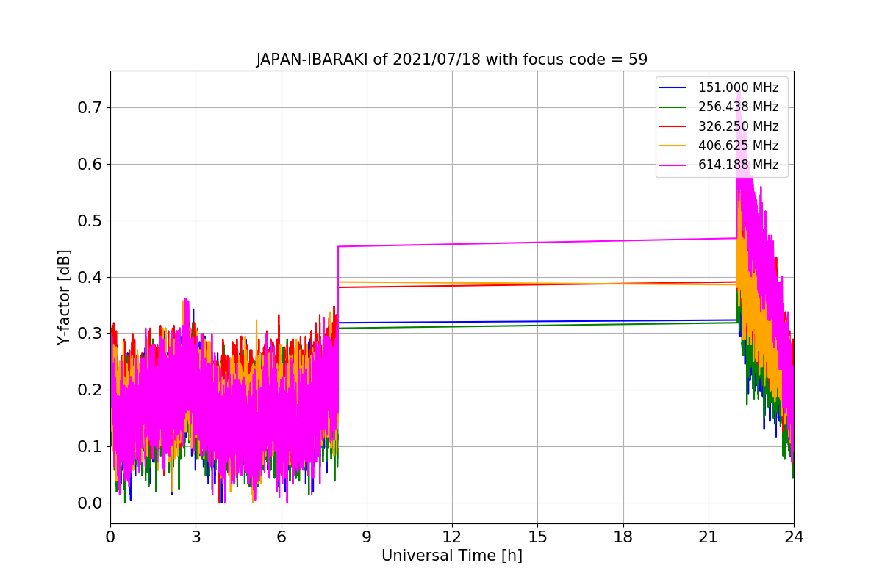The height and width of the screenshot is (588, 882).
Task: Click the Y-factor [dB] axis label
Action: click(x=64, y=297)
